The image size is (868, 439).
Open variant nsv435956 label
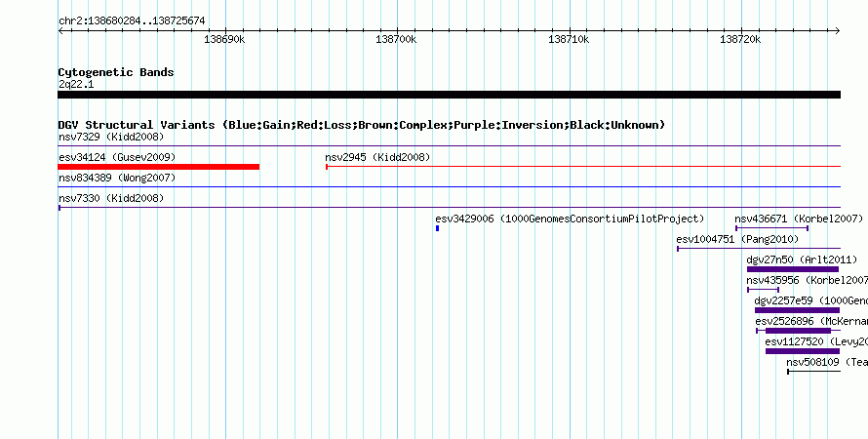tap(807, 280)
